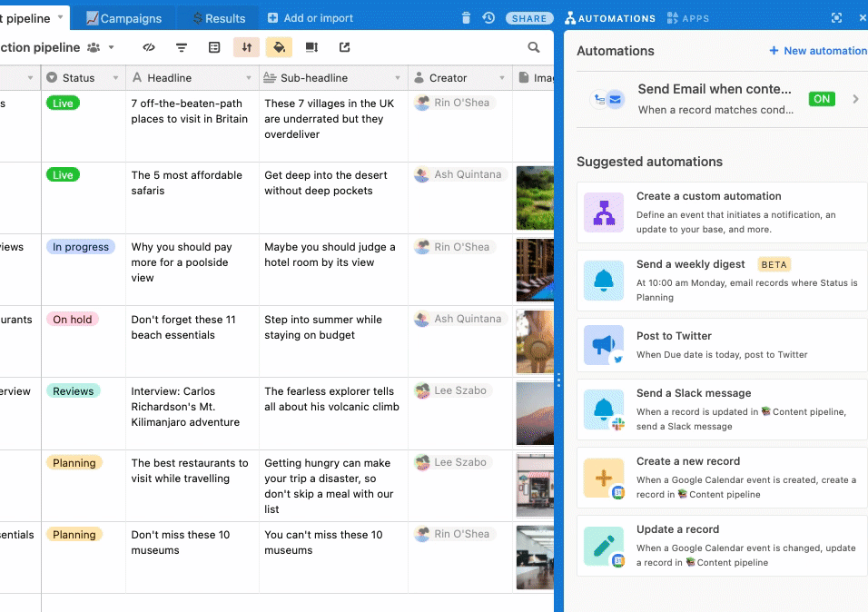Image resolution: width=868 pixels, height=612 pixels.
Task: Click the automations panel resize handle dots
Action: click(558, 380)
